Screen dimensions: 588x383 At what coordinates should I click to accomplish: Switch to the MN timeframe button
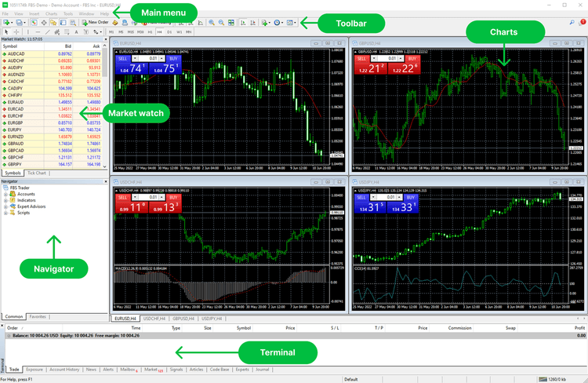[189, 32]
